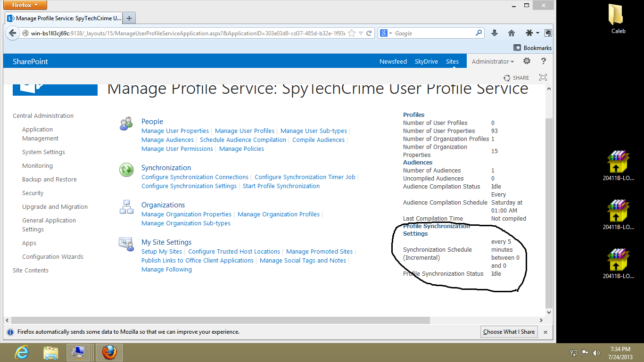Click the My Site Settings icon
Viewport: 644px width, 362px height.
[126, 244]
